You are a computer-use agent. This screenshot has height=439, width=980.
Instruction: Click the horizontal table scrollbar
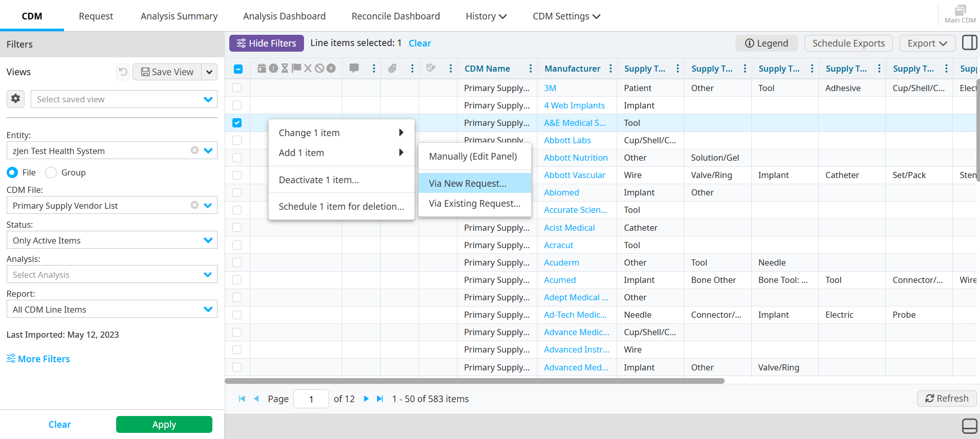(x=474, y=381)
